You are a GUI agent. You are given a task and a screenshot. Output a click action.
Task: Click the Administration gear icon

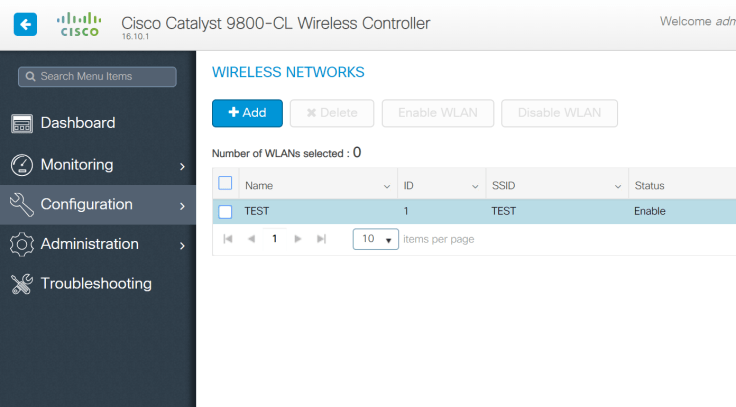[x=22, y=244]
